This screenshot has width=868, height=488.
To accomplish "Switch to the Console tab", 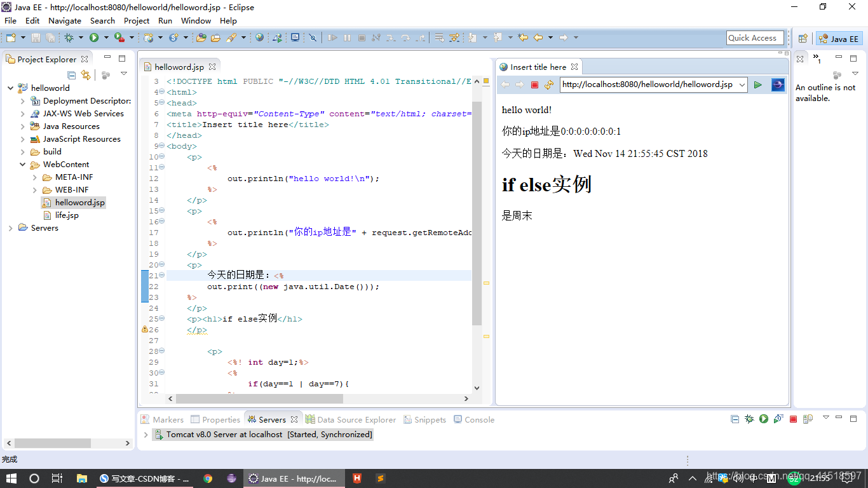I will coord(473,419).
